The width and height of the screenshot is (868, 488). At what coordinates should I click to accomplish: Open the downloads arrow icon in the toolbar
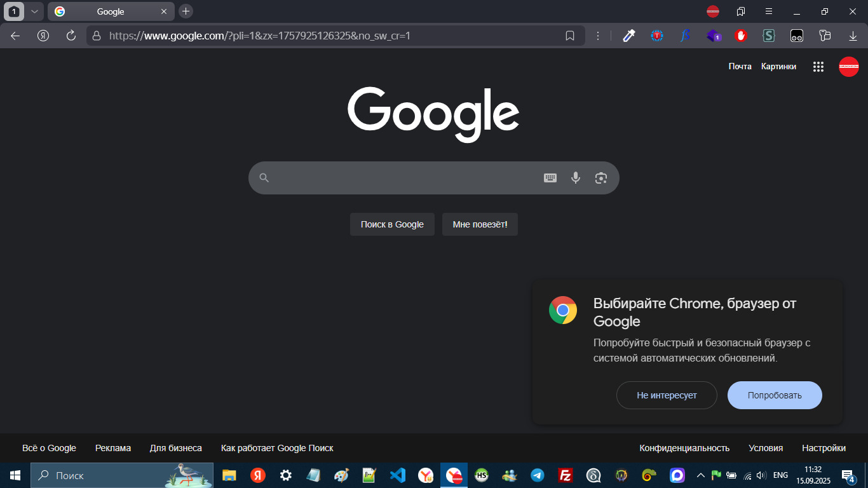(x=853, y=36)
